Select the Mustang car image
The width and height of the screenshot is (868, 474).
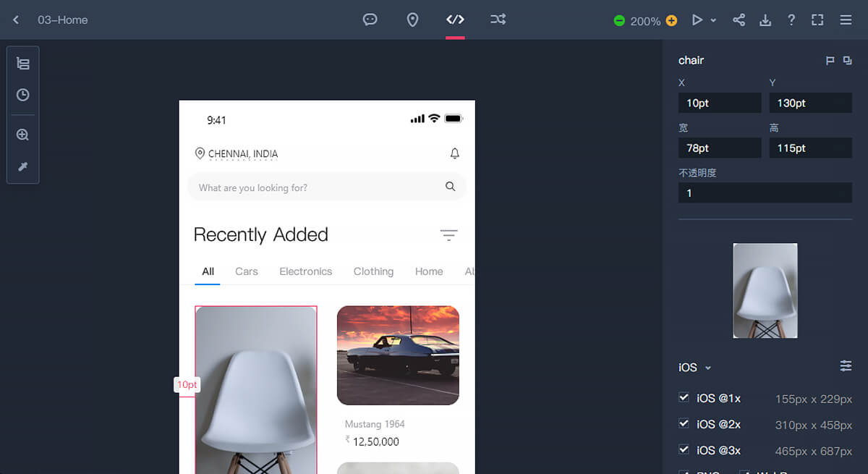398,355
